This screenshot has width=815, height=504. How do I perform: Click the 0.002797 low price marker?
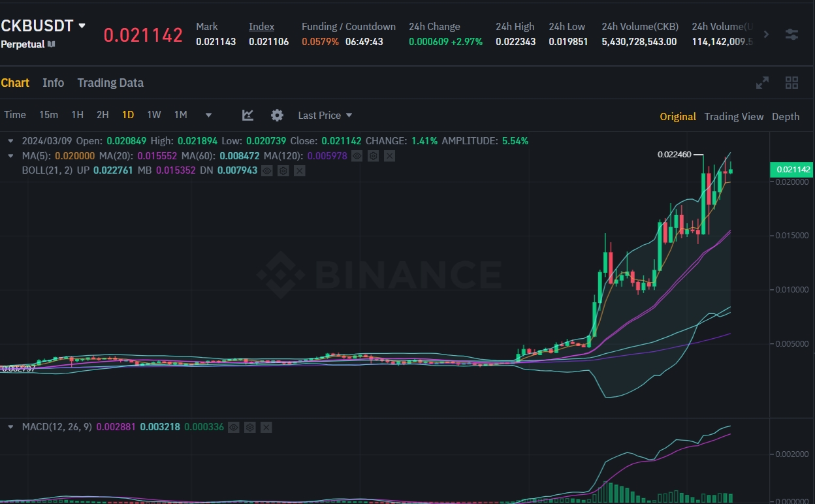click(x=18, y=369)
